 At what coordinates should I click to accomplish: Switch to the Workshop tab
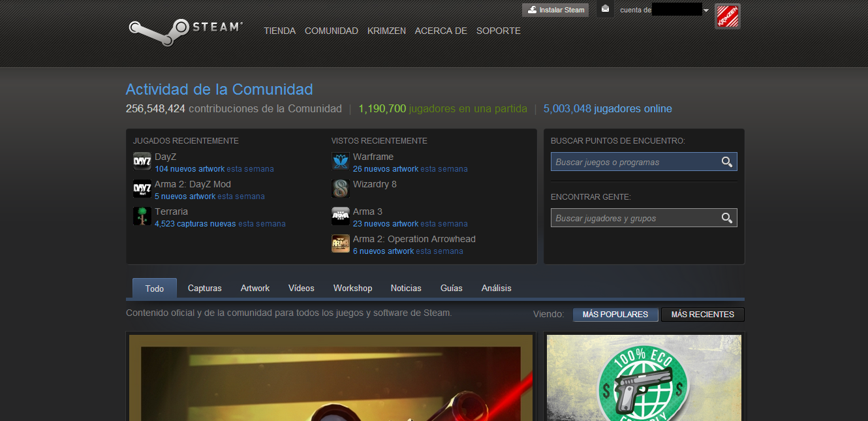pos(352,288)
